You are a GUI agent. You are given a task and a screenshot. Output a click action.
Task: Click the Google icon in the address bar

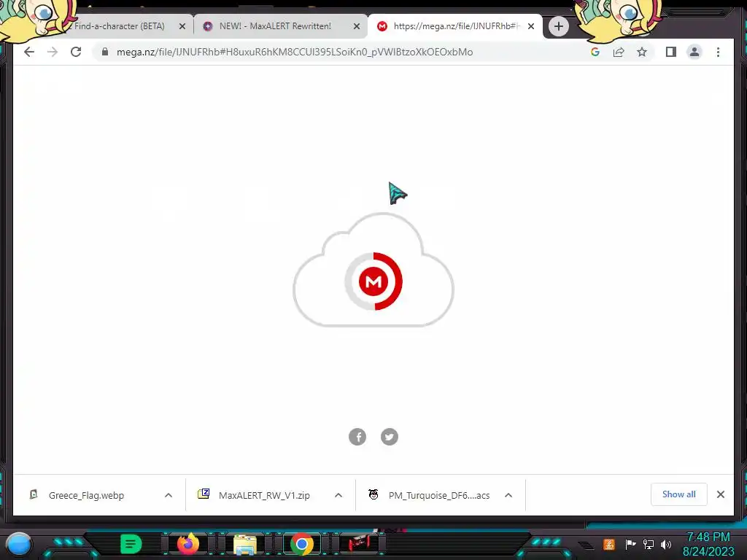[x=595, y=52]
